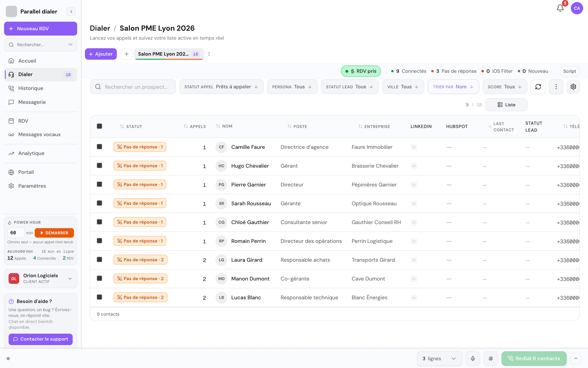The height and width of the screenshot is (368, 588).
Task: Toggle the microphone icon
Action: click(473, 359)
